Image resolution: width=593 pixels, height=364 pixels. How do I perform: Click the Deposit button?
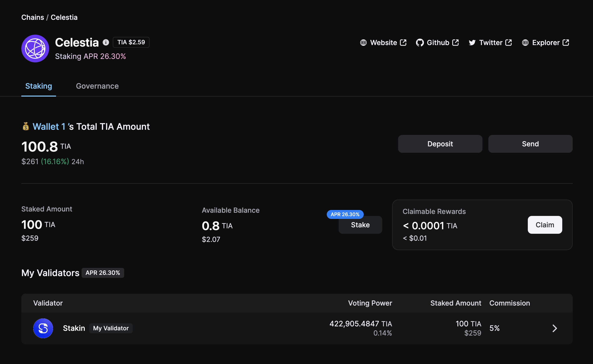(x=440, y=144)
